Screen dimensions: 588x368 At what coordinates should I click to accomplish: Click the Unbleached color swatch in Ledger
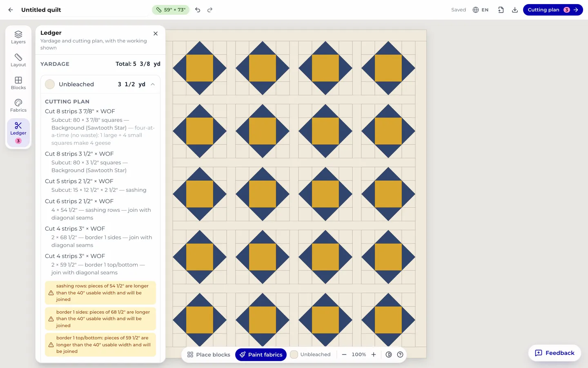pyautogui.click(x=50, y=84)
